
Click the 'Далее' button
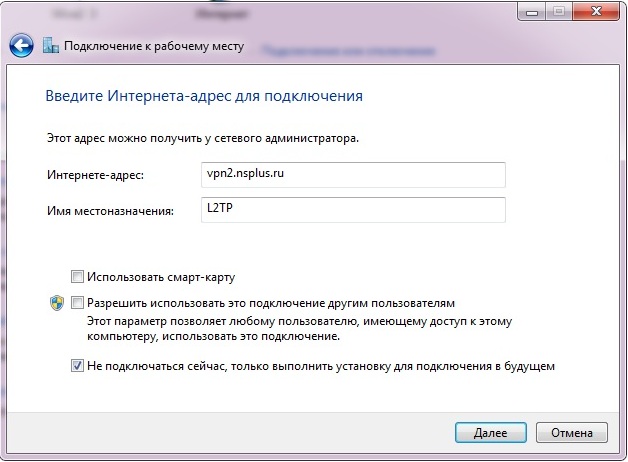[x=491, y=433]
